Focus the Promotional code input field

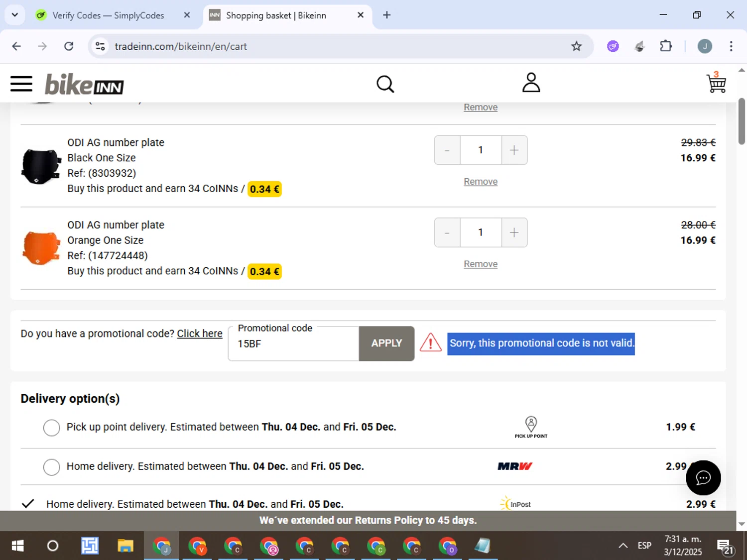[x=294, y=343]
